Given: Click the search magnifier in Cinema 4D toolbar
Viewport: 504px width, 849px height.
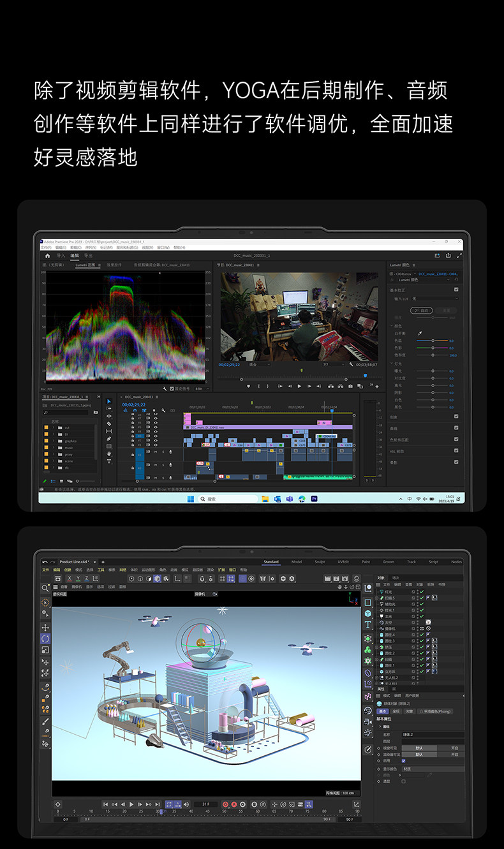Looking at the screenshot, I should pos(45,587).
